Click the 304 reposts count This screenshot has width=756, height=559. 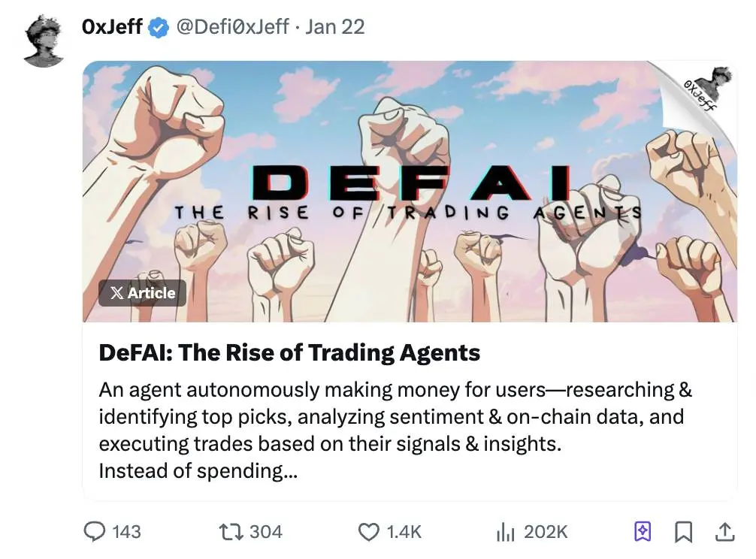(x=265, y=532)
